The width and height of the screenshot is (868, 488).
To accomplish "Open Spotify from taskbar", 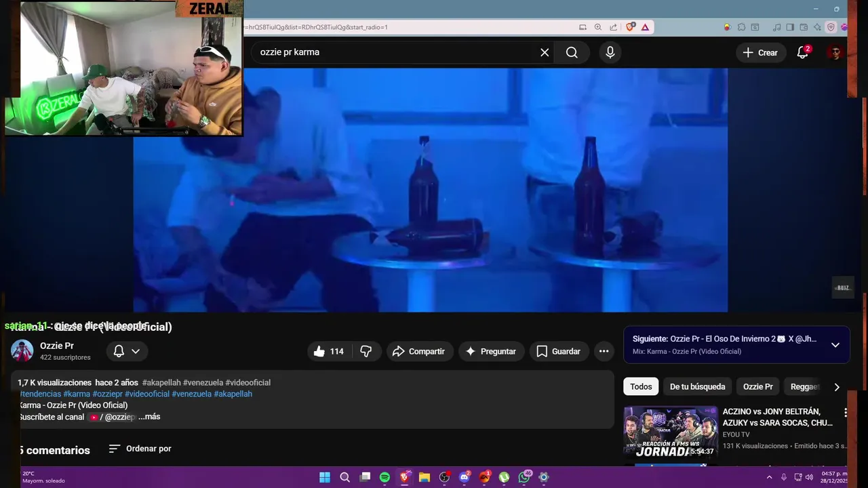I will (x=384, y=477).
